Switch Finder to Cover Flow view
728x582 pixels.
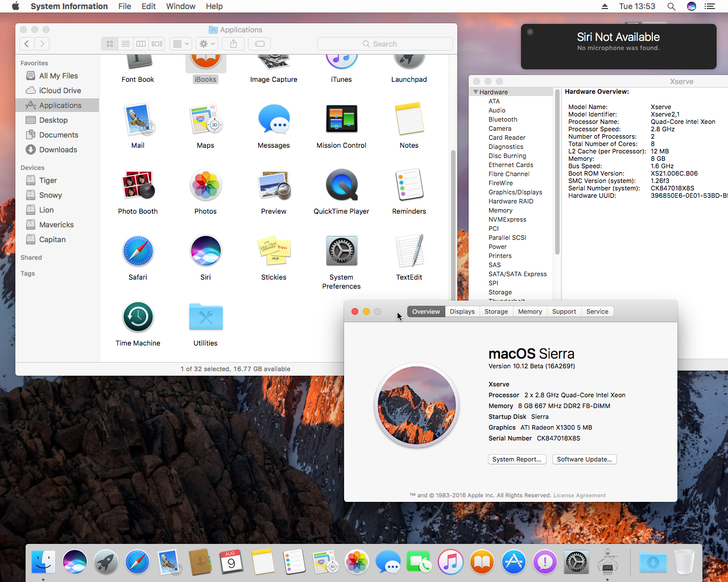[157, 44]
